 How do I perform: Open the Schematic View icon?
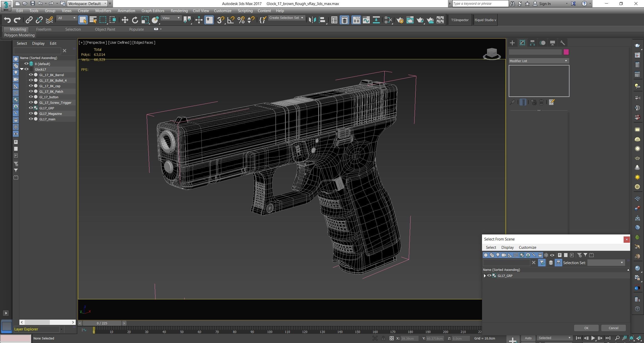point(376,20)
